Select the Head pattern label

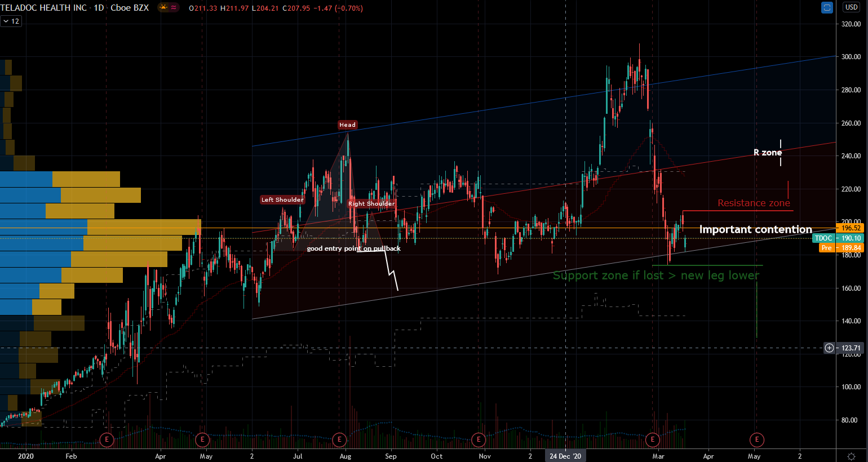coord(348,125)
